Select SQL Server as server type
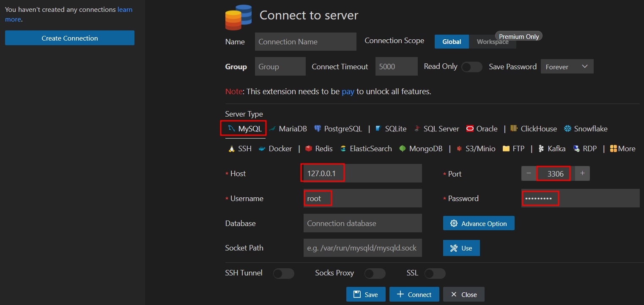Screen dimensions: 644x305 pos(437,129)
